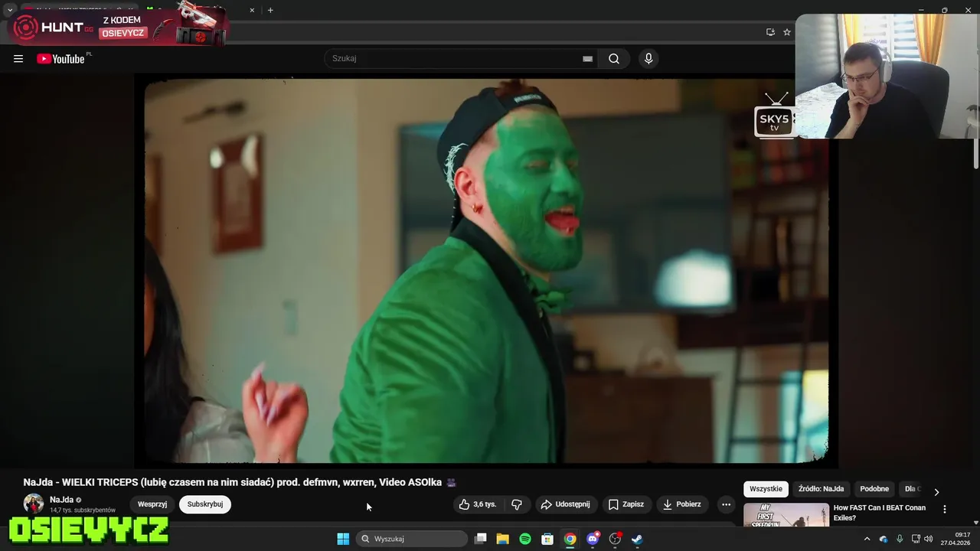Open 'How FAST Can I BEAT Conan Exiles?' title
The height and width of the screenshot is (551, 980).
click(x=880, y=513)
